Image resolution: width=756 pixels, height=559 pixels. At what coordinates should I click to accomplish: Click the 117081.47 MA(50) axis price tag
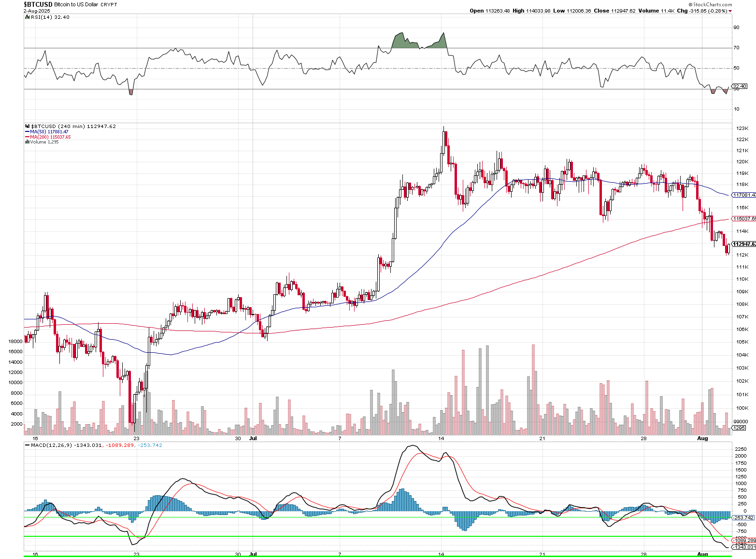click(744, 195)
